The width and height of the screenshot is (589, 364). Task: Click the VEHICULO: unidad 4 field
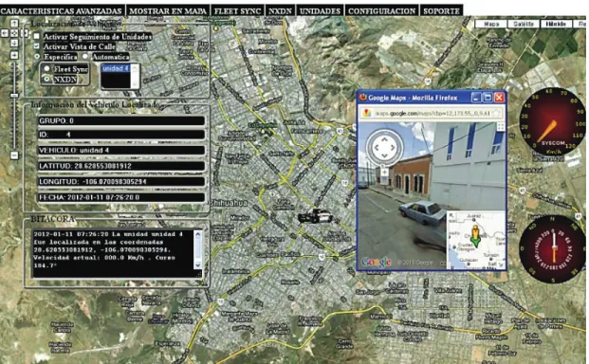(121, 150)
